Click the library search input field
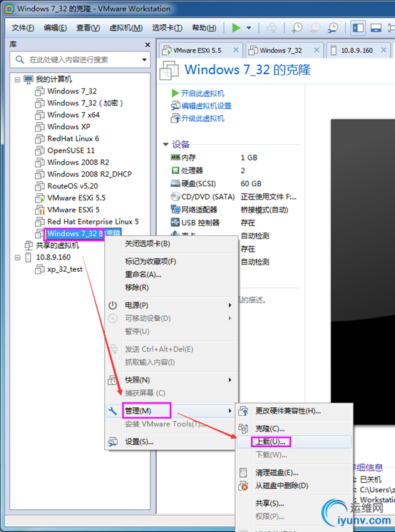Screen dimensions: 395x532 80,60
